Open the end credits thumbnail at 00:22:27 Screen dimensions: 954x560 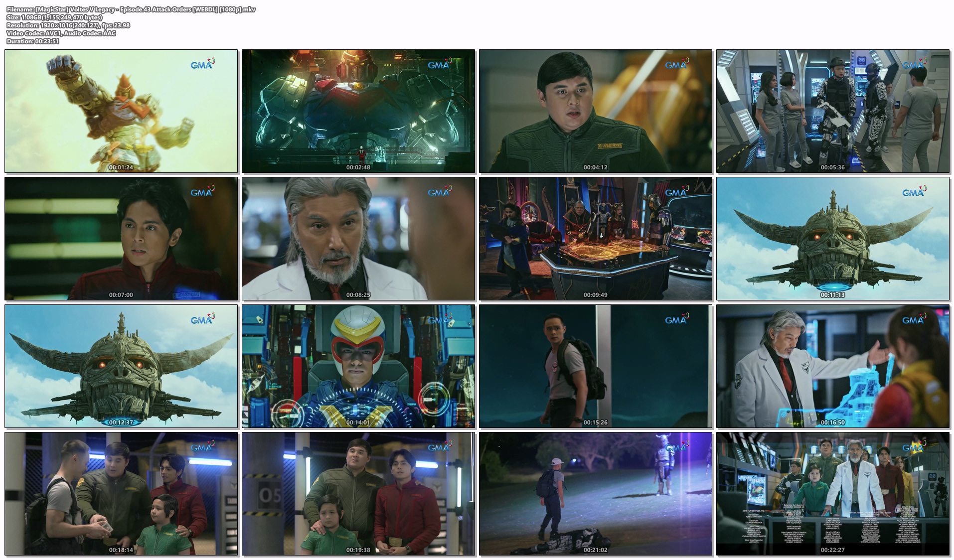click(x=833, y=494)
